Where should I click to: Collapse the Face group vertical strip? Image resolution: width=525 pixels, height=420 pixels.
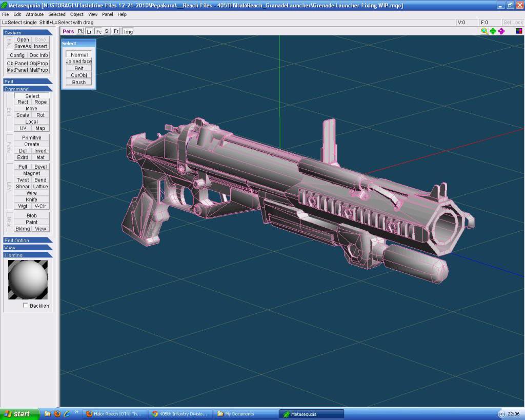click(9, 147)
